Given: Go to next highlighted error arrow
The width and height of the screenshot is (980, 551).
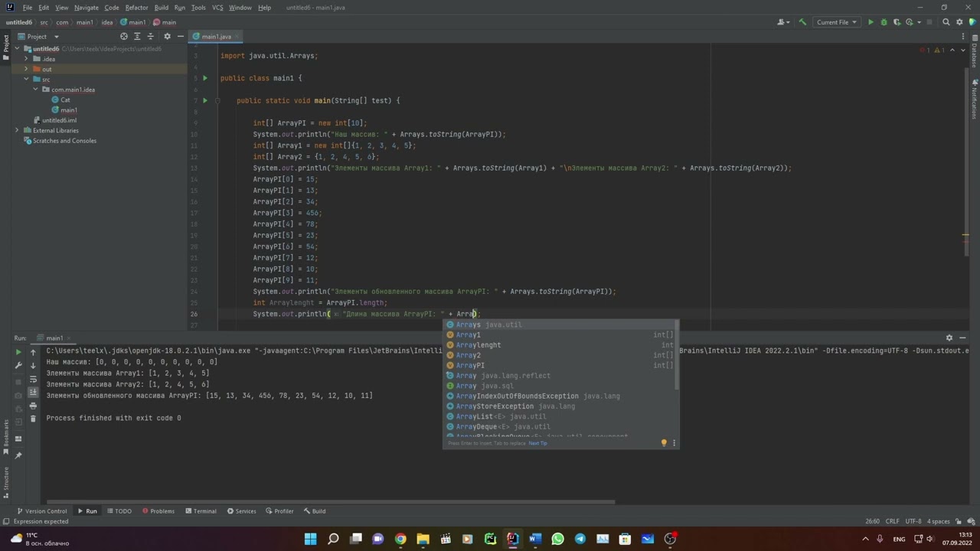Looking at the screenshot, I should 963,50.
